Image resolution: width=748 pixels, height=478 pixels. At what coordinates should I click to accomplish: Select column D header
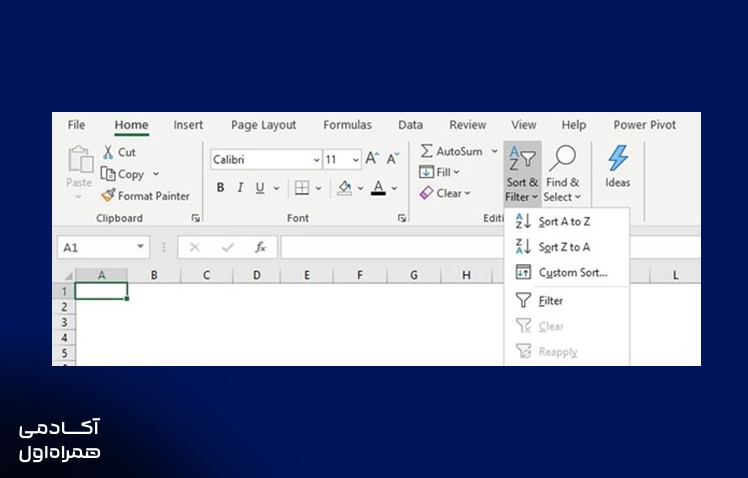257,275
